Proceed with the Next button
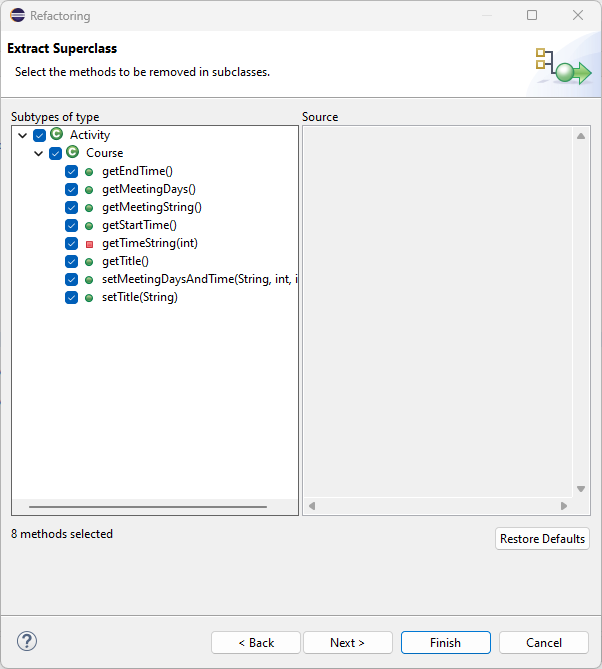The height and width of the screenshot is (669, 602). click(x=348, y=643)
